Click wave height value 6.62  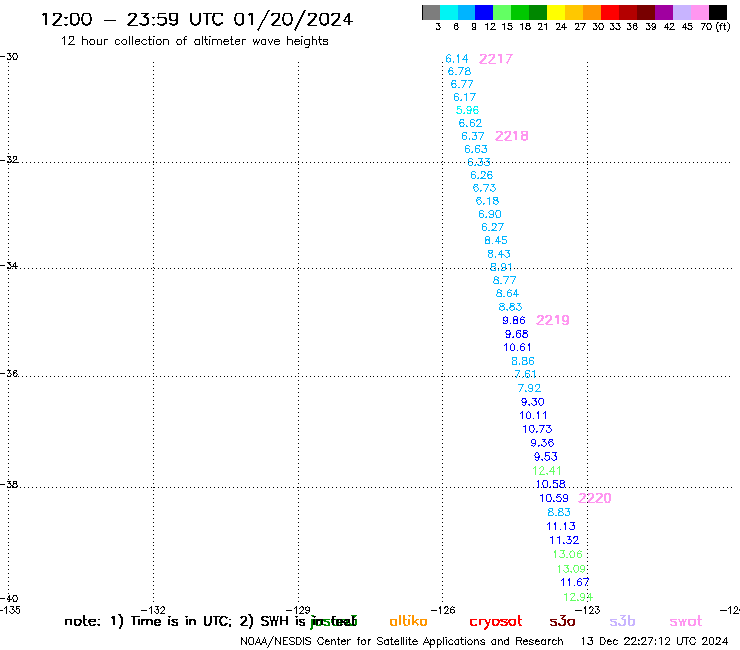(x=470, y=123)
